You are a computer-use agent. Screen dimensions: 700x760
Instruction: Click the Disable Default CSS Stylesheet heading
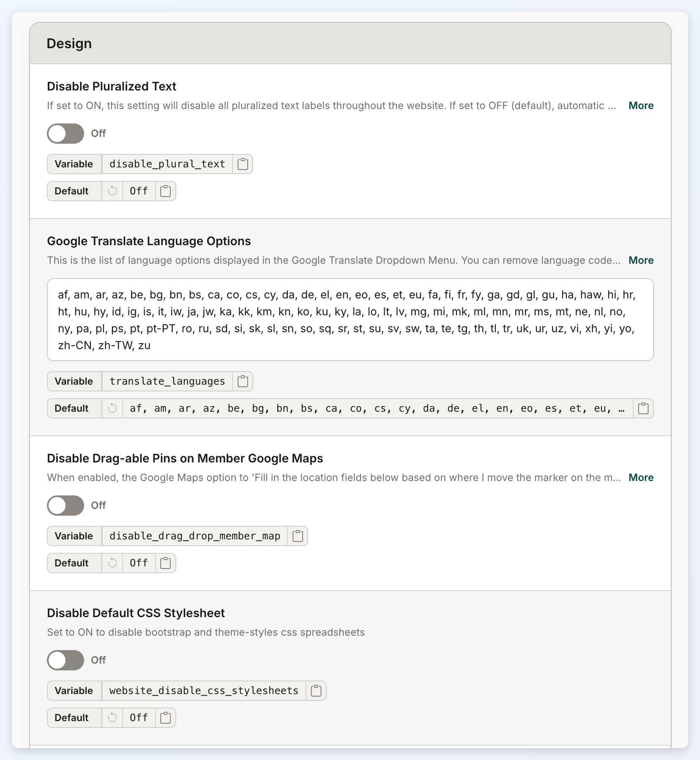coord(136,613)
